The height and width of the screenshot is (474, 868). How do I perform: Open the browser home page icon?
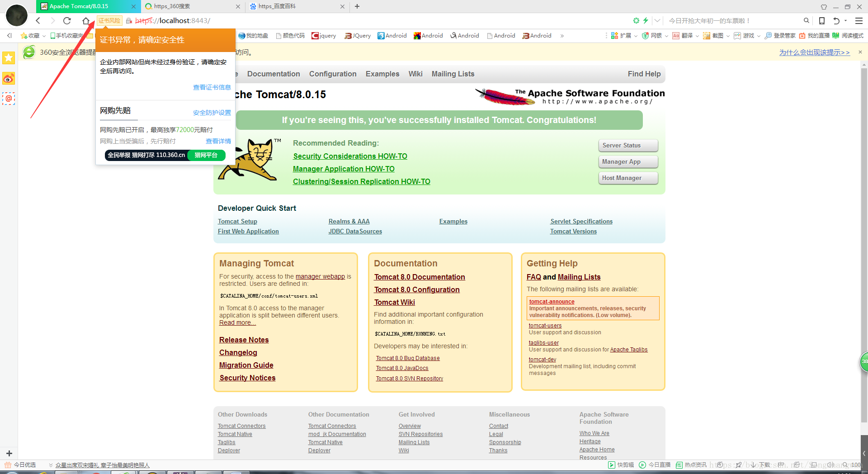point(86,21)
